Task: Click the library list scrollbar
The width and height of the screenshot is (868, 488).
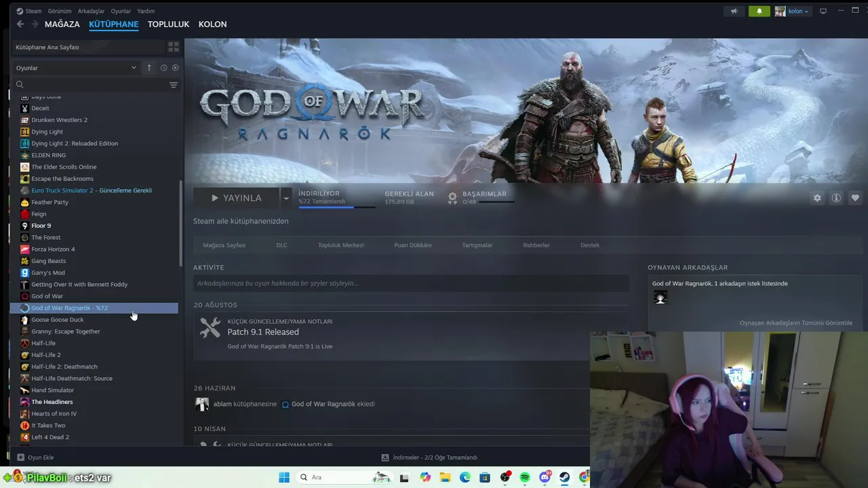Action: (180, 224)
